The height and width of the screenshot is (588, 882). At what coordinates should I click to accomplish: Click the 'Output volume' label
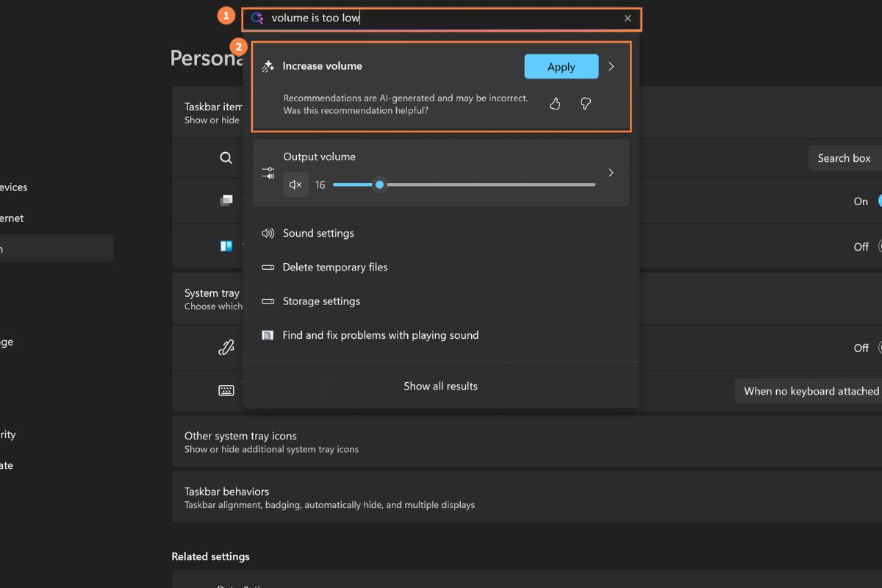click(319, 157)
